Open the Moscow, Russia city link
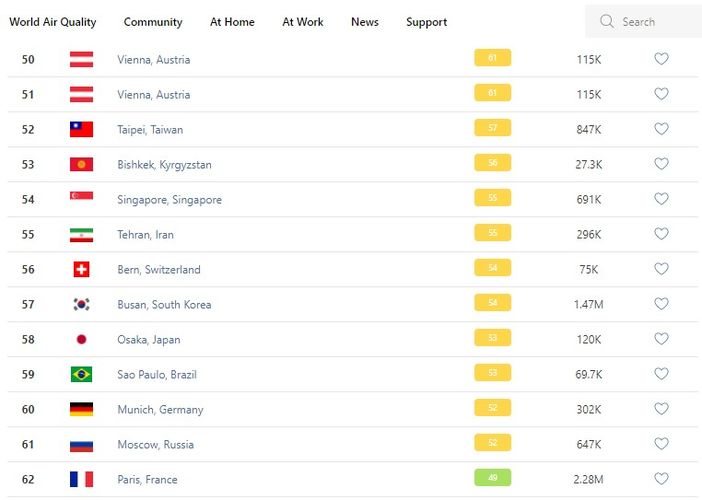 pyautogui.click(x=155, y=444)
